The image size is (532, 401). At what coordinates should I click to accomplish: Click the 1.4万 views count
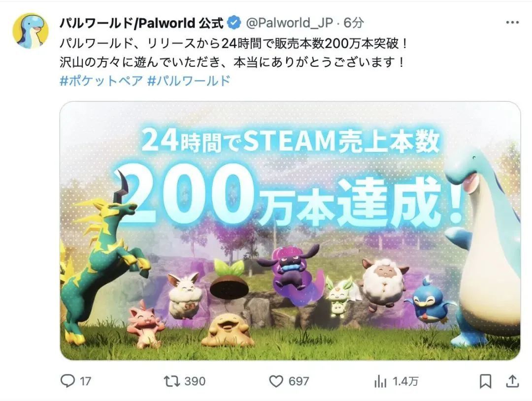pos(405,381)
